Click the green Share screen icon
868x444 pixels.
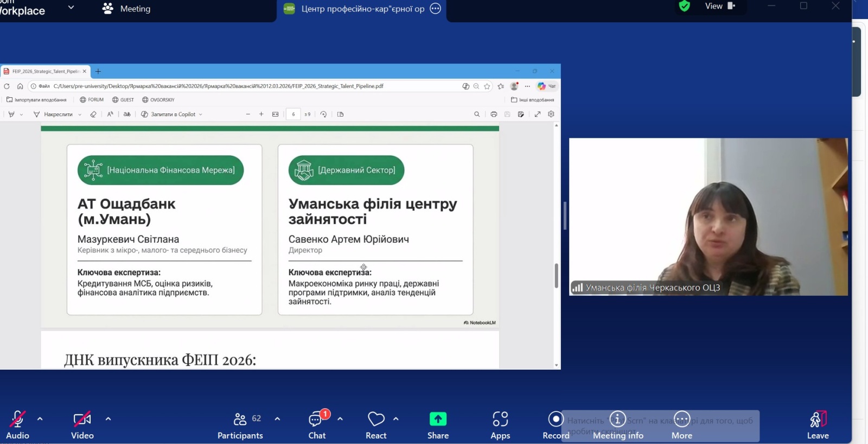[438, 420]
